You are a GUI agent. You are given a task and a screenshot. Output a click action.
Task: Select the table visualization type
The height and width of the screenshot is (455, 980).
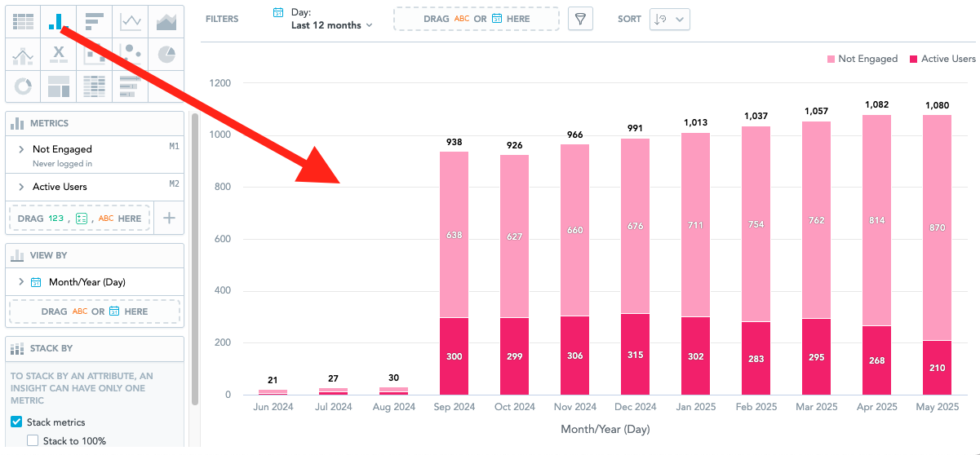(23, 22)
